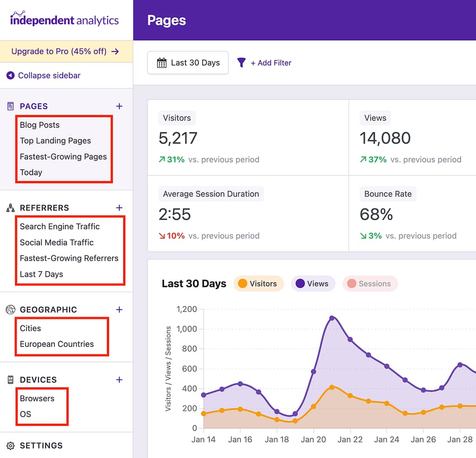476x458 pixels.
Task: Click plus icon beside Geographic section
Action: [119, 310]
